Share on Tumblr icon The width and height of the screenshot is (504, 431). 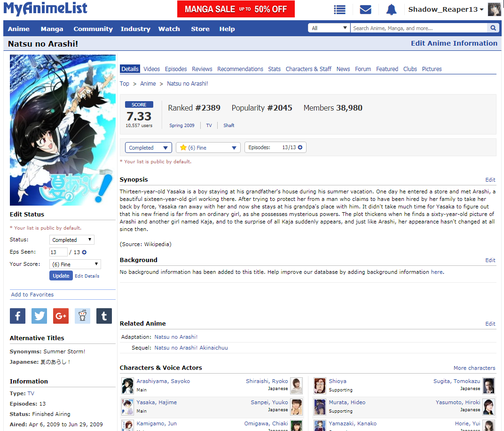[104, 316]
